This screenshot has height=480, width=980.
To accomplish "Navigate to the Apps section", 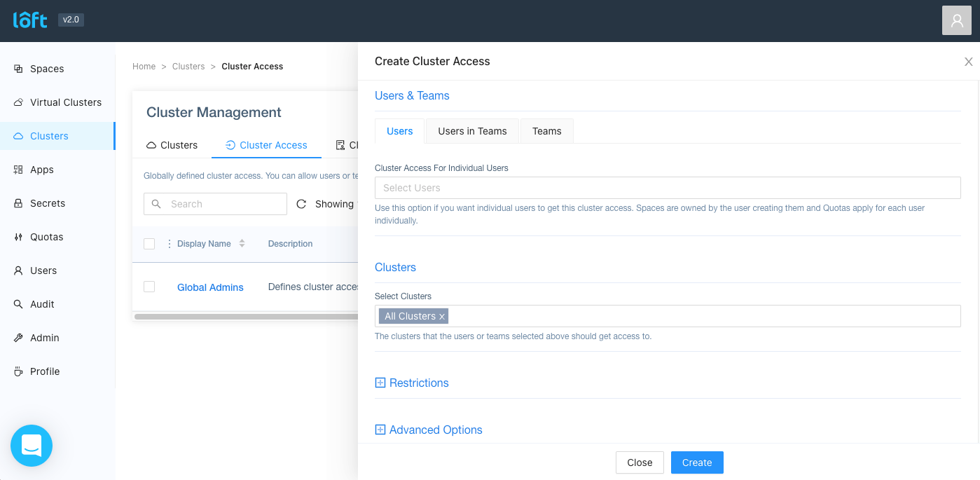I will click(x=41, y=170).
